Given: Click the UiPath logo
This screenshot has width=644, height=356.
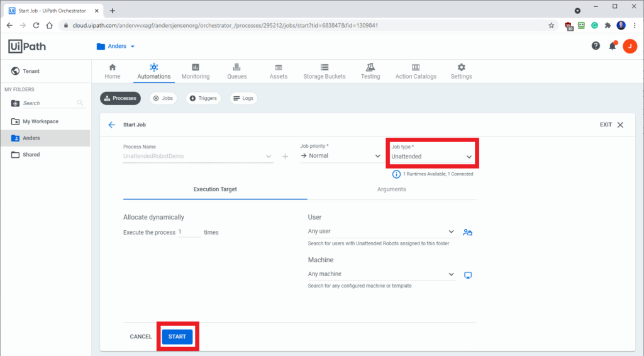Looking at the screenshot, I should [27, 47].
